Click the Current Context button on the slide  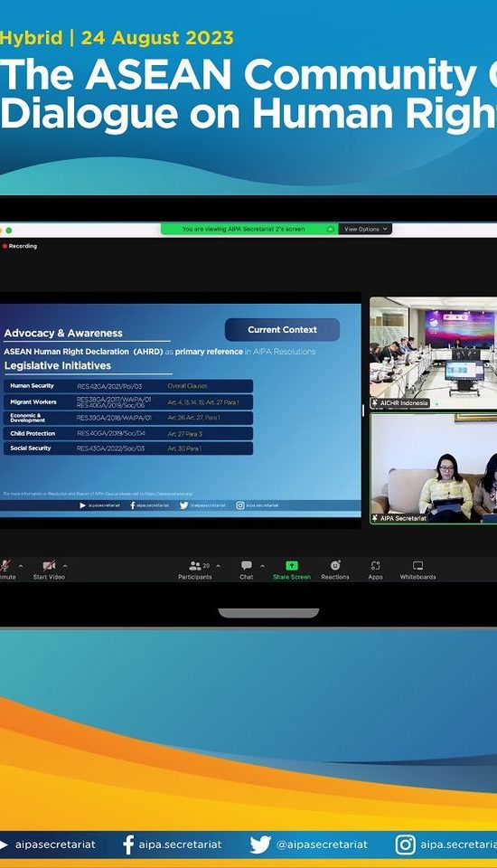coord(282,329)
